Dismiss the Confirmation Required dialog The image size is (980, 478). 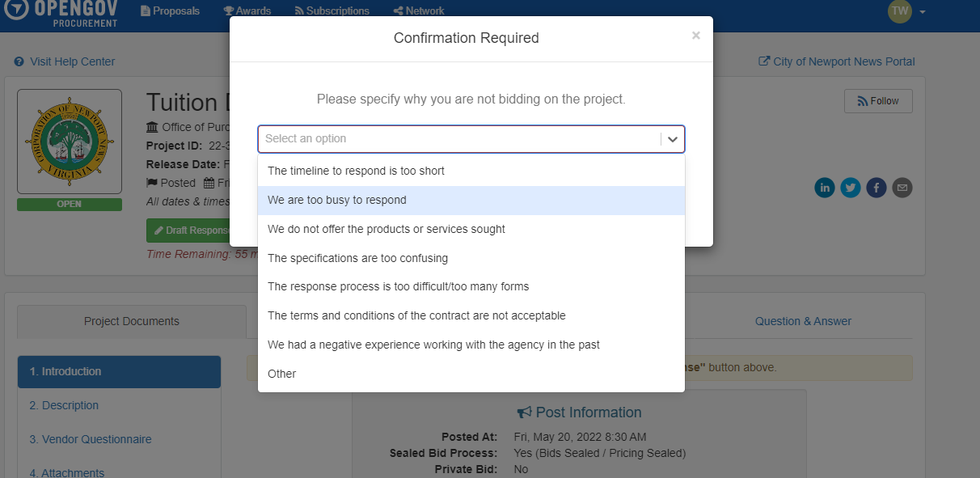click(x=696, y=35)
